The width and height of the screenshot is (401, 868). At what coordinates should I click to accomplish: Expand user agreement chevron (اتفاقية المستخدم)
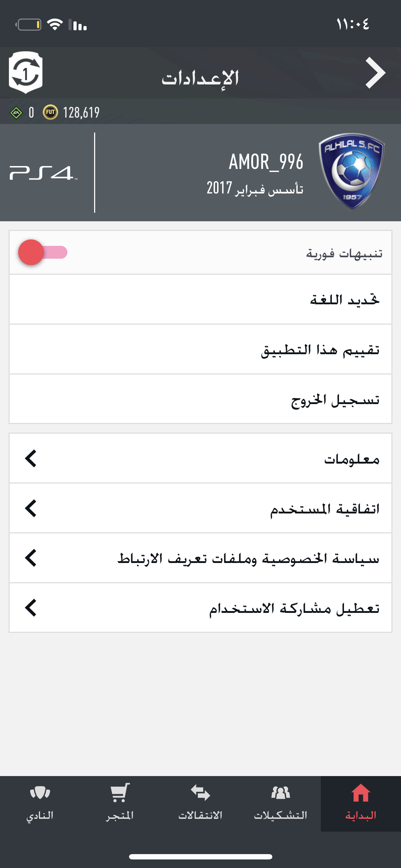pyautogui.click(x=31, y=508)
